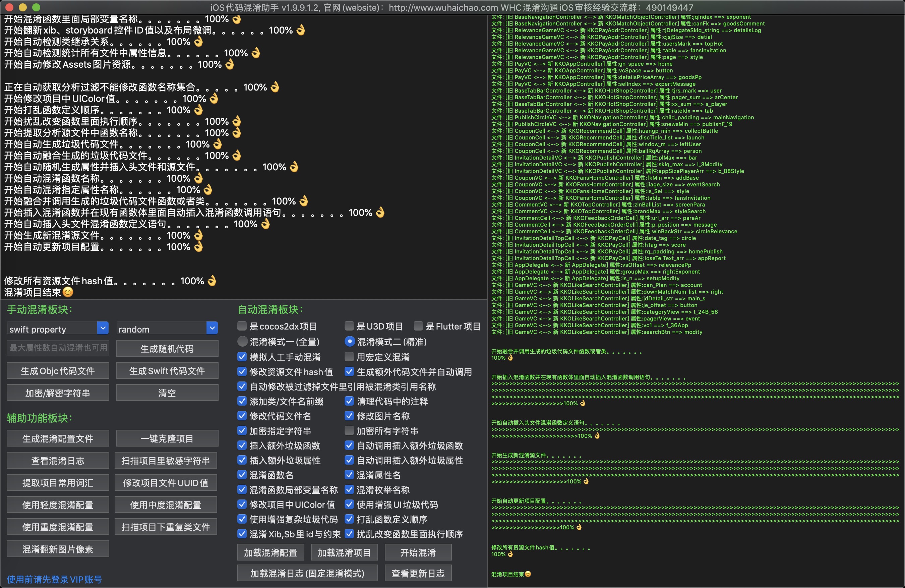Image resolution: width=905 pixels, height=588 pixels.
Task: Click the 清空 button
Action: tap(167, 393)
